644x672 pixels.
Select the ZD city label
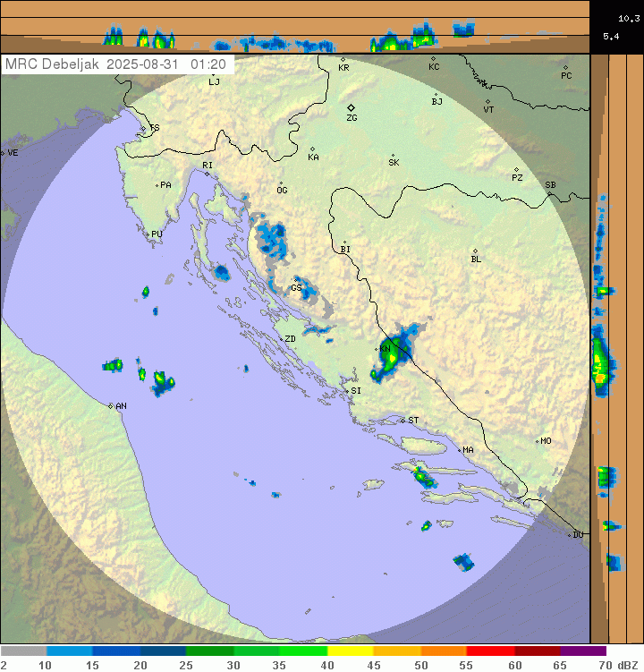(x=291, y=339)
